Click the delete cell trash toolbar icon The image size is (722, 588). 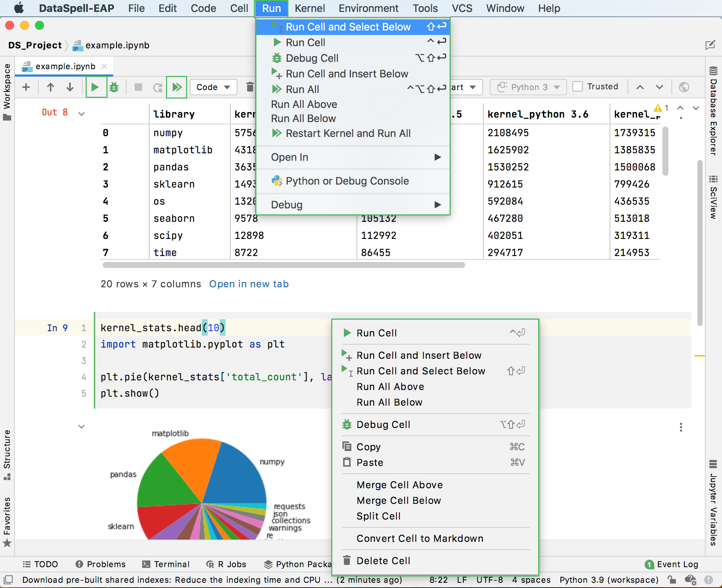point(250,87)
